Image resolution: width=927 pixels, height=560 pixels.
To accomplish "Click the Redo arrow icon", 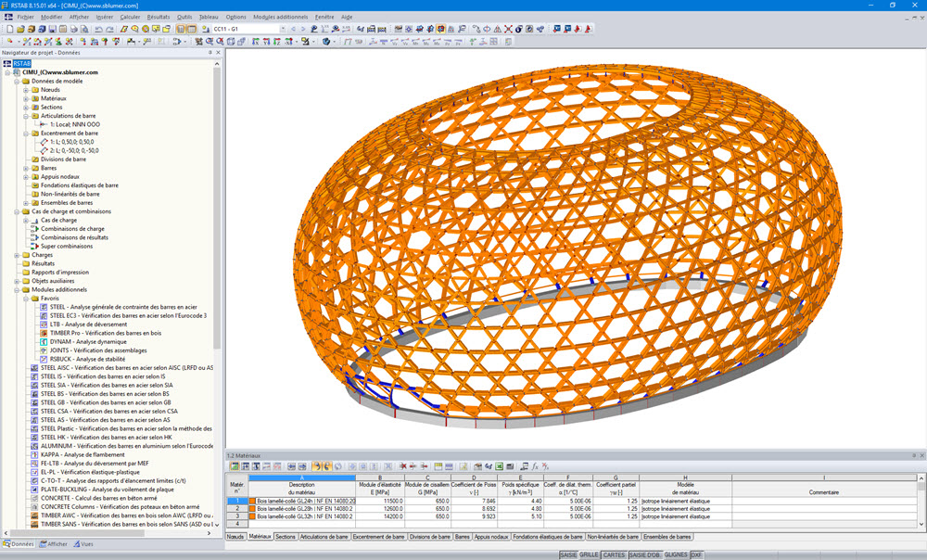I will click(x=109, y=29).
